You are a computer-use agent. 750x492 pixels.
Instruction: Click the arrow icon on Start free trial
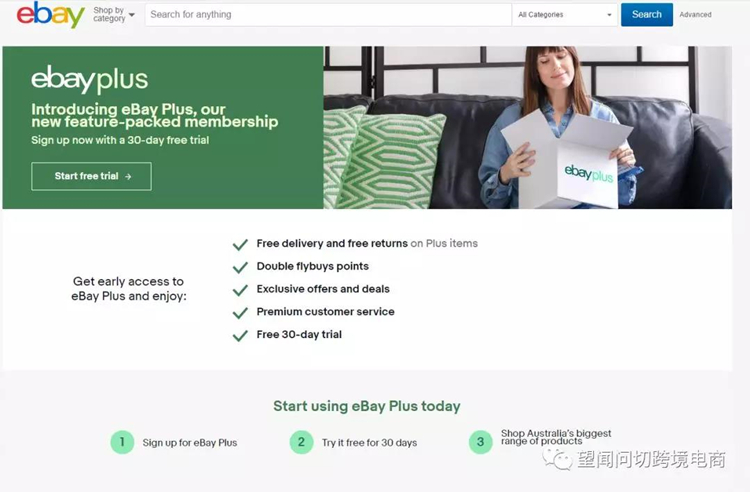(x=128, y=176)
